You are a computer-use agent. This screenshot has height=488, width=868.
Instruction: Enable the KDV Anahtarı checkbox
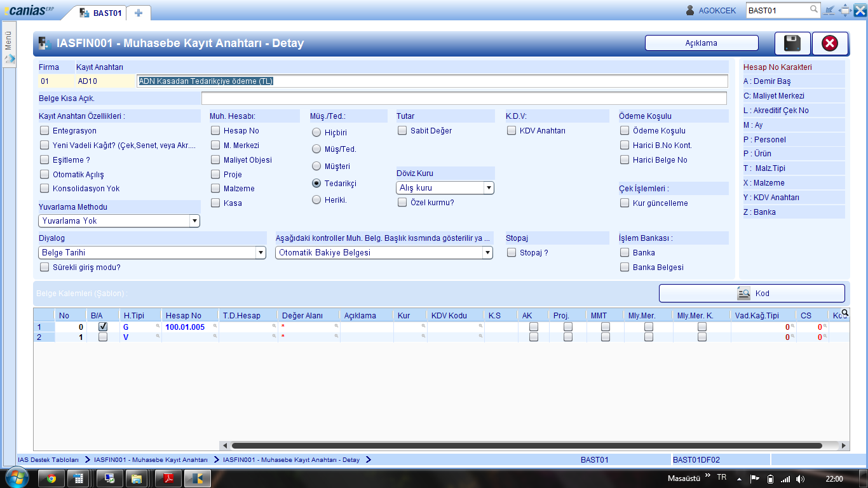click(512, 130)
